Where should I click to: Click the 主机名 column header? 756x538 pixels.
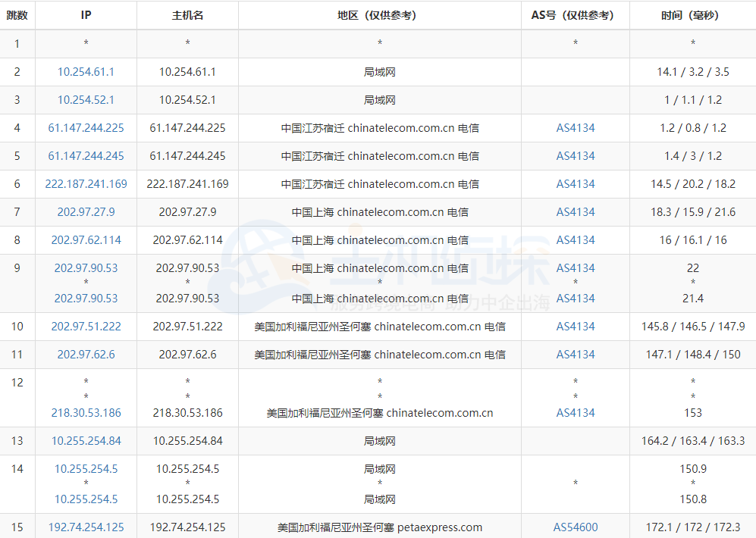pos(187,15)
